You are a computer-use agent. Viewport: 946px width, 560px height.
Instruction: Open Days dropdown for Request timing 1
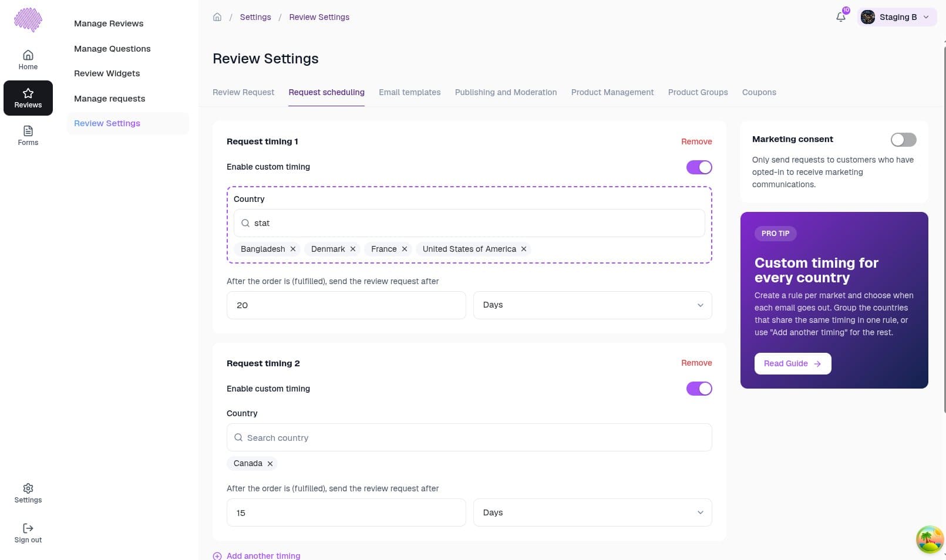pyautogui.click(x=592, y=305)
